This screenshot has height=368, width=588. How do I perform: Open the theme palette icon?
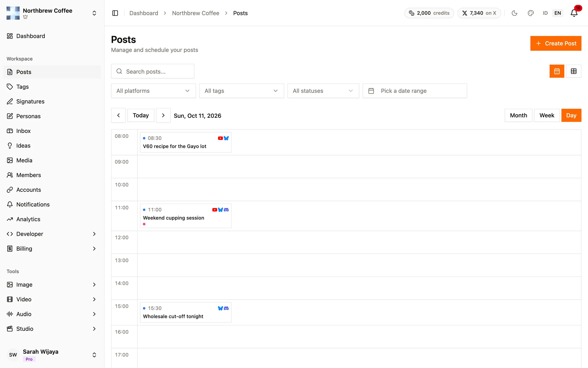pyautogui.click(x=531, y=13)
